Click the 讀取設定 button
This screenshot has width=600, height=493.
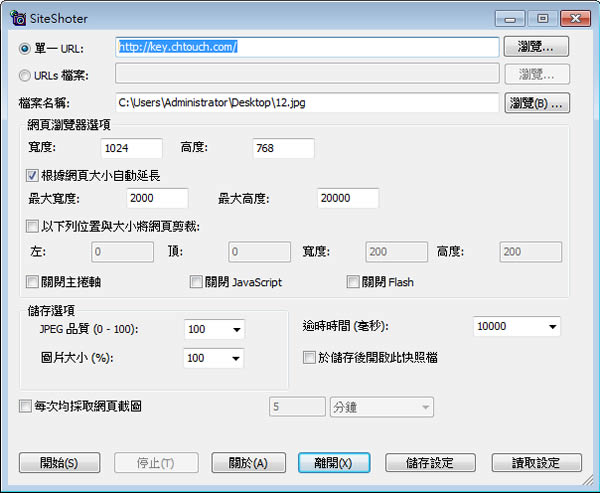(x=536, y=463)
